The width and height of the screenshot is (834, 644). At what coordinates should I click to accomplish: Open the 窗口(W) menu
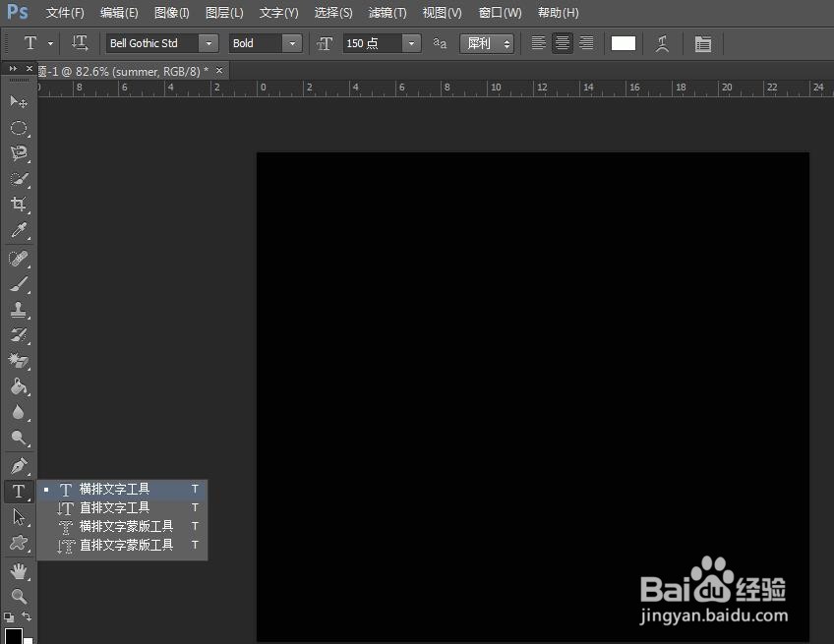(x=500, y=13)
